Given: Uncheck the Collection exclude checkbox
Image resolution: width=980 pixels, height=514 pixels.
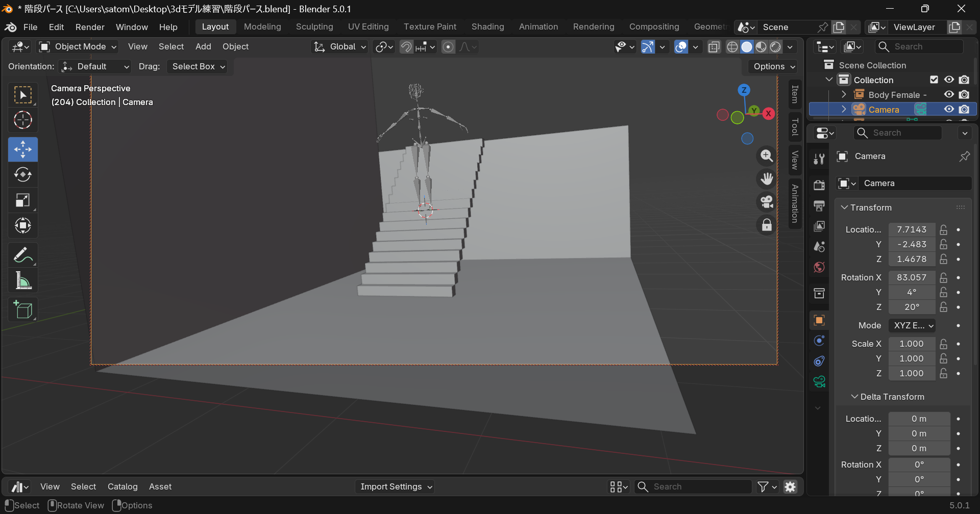Looking at the screenshot, I should coord(934,80).
